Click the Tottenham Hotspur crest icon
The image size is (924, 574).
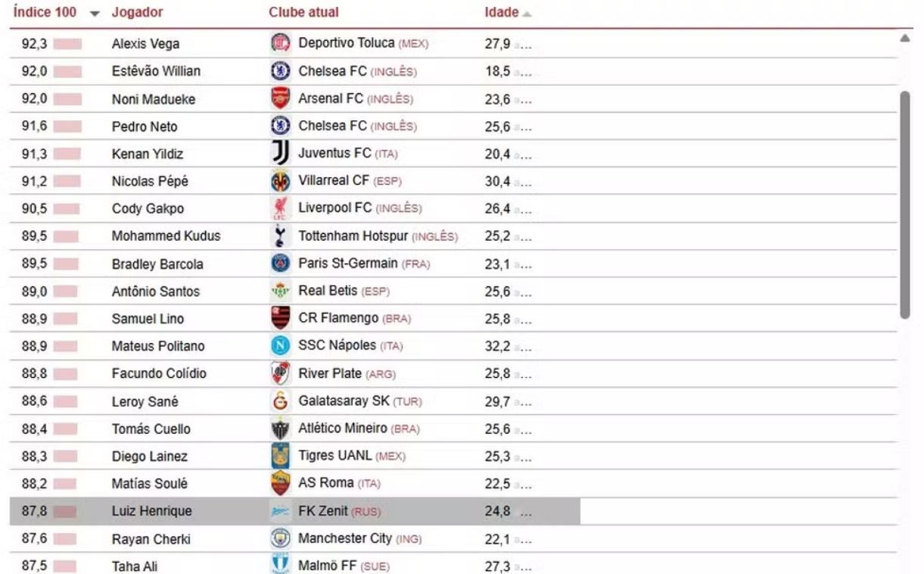281,236
